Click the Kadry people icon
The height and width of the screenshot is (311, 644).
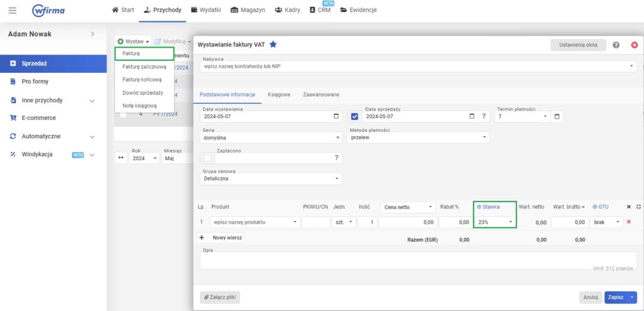pos(278,10)
